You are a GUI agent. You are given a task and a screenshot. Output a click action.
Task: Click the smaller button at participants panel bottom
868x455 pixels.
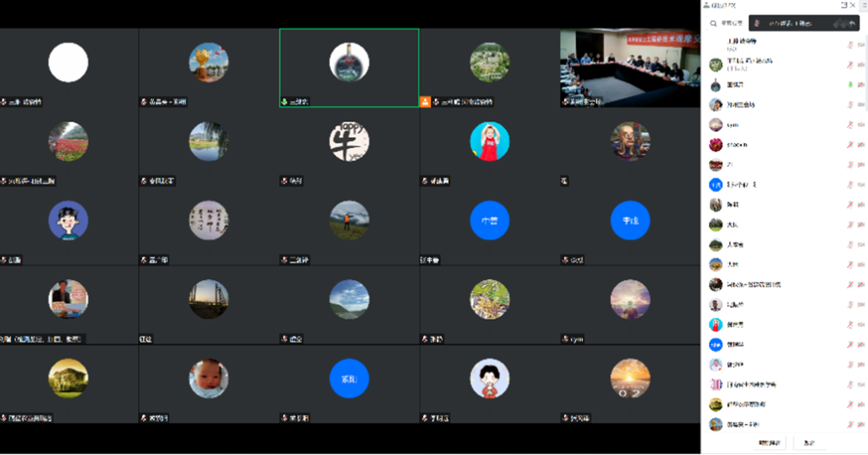click(x=809, y=442)
